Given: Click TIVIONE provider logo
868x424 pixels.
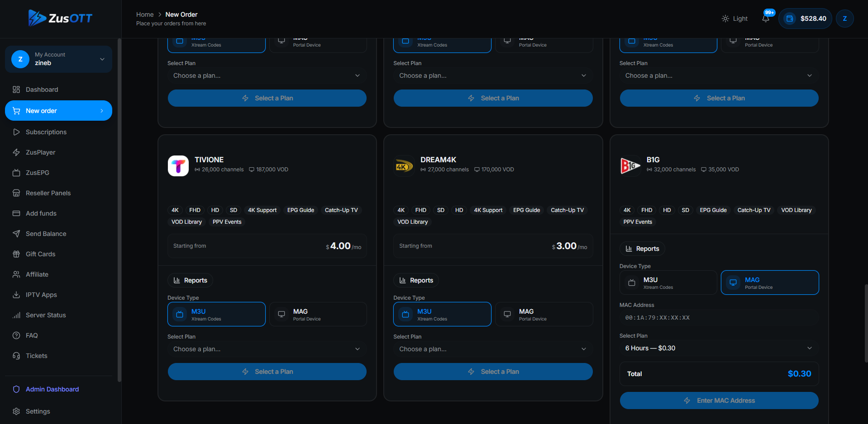Looking at the screenshot, I should (x=178, y=166).
